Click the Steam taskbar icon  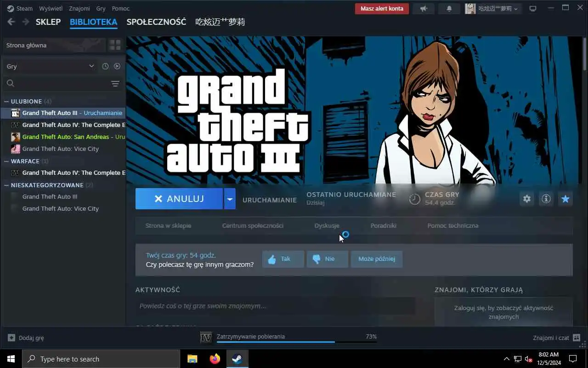pyautogui.click(x=237, y=359)
